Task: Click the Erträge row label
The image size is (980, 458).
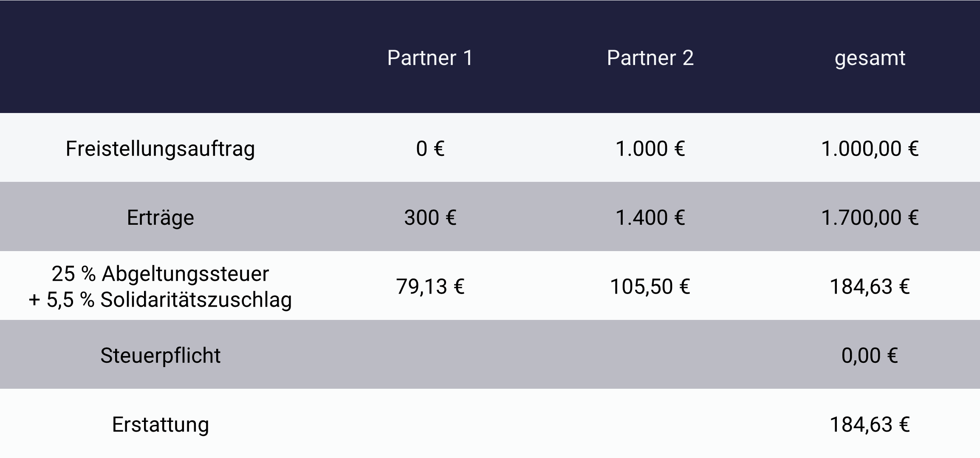Action: 160,218
